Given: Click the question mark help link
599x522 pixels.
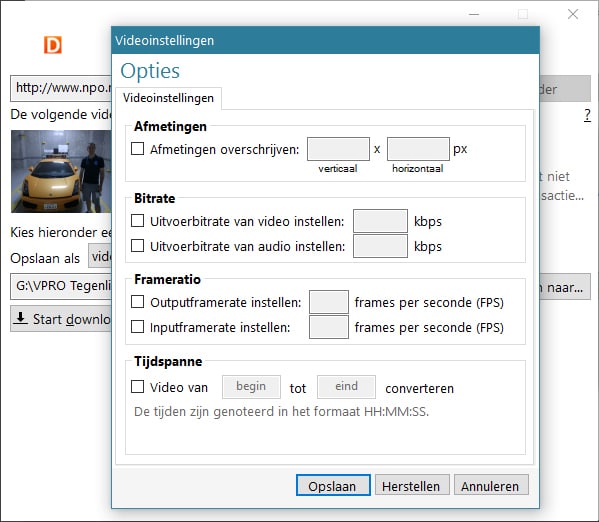Looking at the screenshot, I should tap(587, 115).
